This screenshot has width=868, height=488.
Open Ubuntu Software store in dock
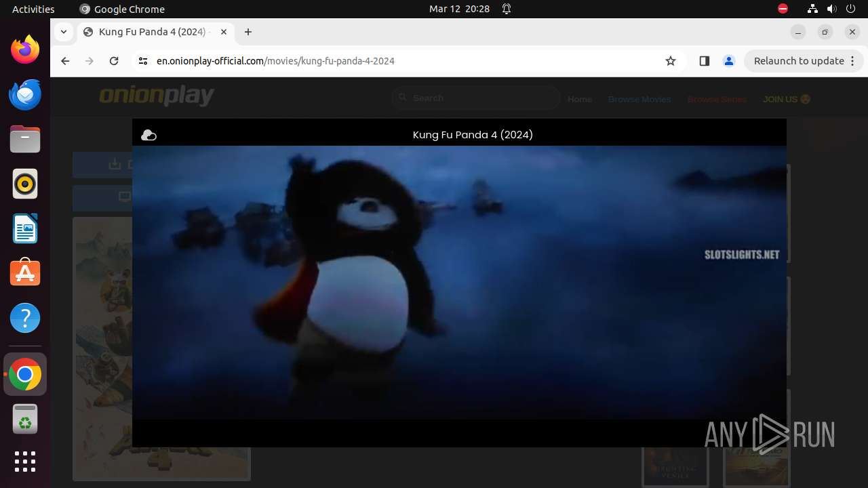point(25,273)
